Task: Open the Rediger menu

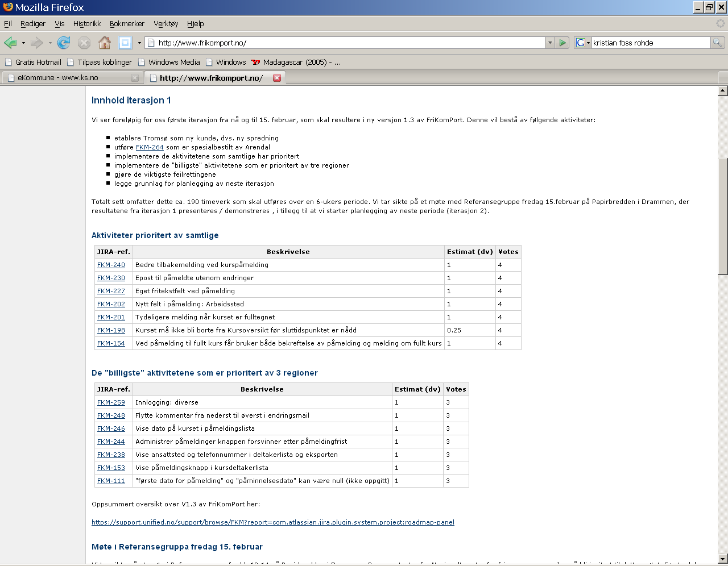Action: pos(33,23)
